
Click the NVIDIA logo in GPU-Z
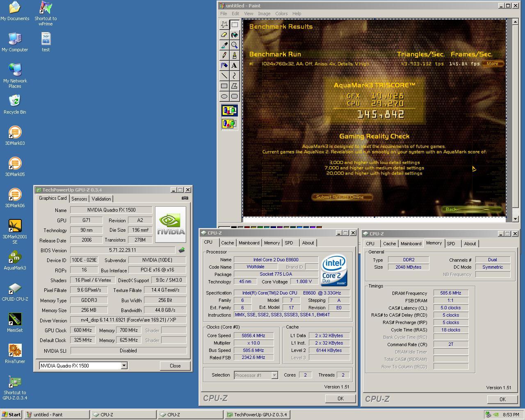[x=171, y=224]
